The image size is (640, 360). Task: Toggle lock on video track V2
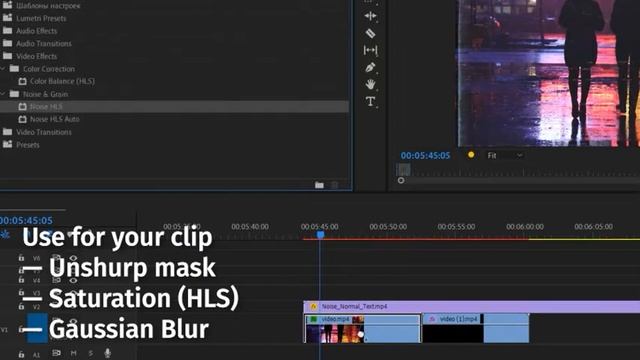[21, 306]
